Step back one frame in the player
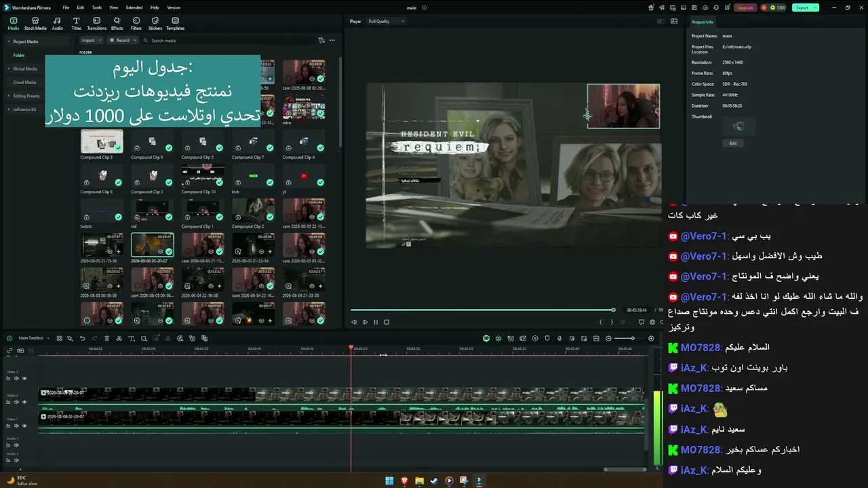Viewport: 868px width, 488px height. click(x=354, y=322)
